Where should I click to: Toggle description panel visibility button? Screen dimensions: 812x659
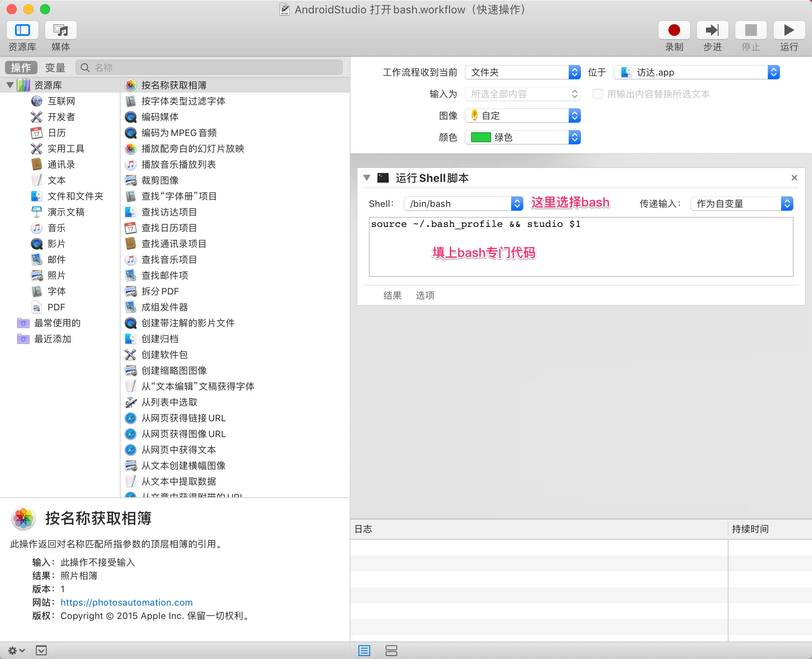point(41,650)
